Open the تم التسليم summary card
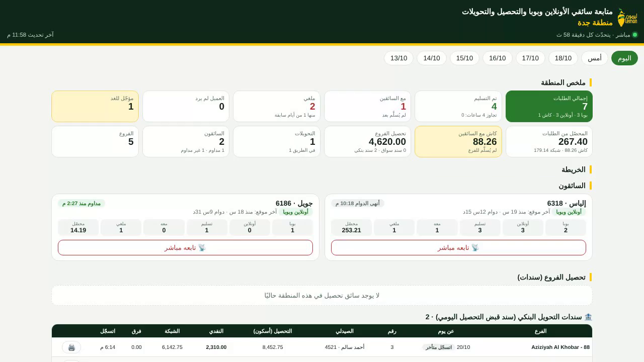 pos(458,106)
